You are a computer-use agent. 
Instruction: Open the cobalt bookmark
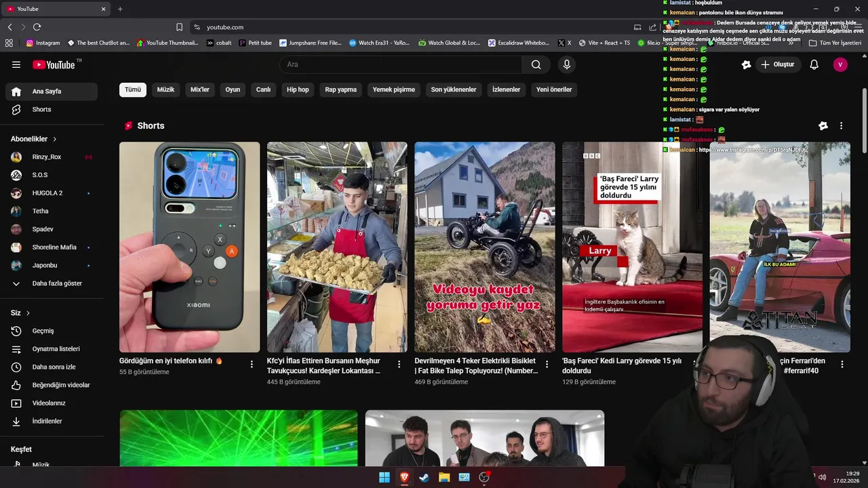[219, 43]
